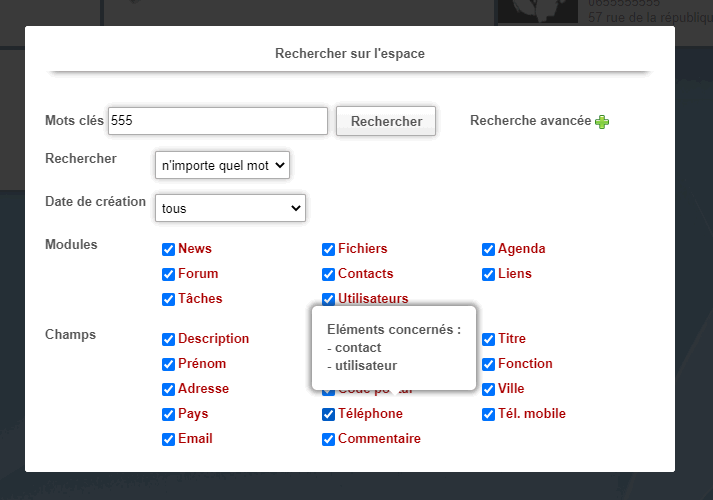This screenshot has height=500, width=713.
Task: Uncheck the Ville field checkbox
Action: 489,389
